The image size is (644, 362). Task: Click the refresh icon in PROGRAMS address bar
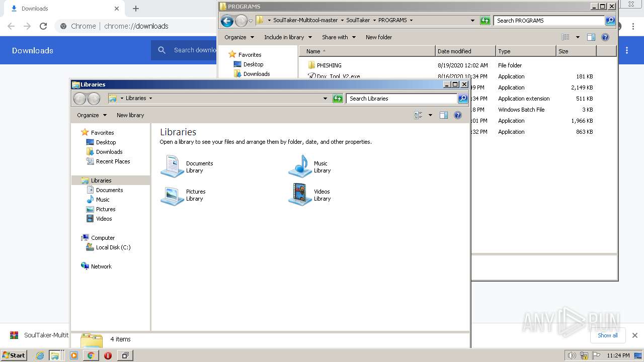(x=485, y=21)
